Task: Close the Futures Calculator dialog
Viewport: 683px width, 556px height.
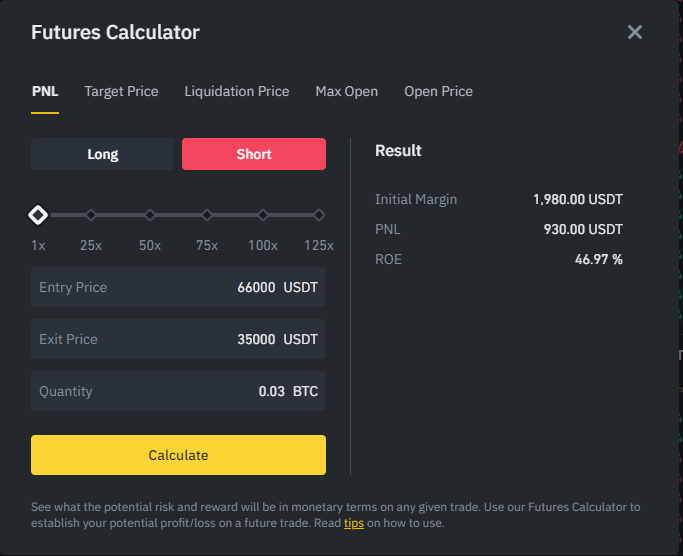Action: pyautogui.click(x=635, y=32)
